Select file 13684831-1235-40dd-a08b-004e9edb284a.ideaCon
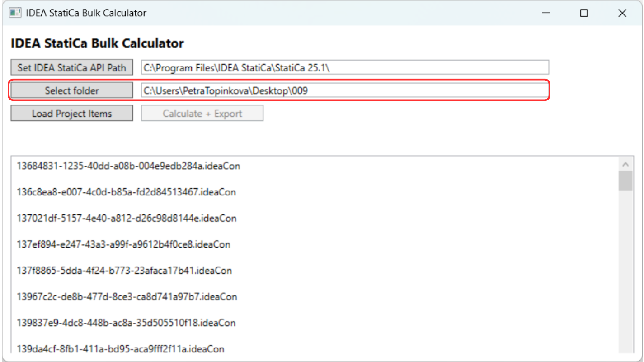 click(128, 166)
